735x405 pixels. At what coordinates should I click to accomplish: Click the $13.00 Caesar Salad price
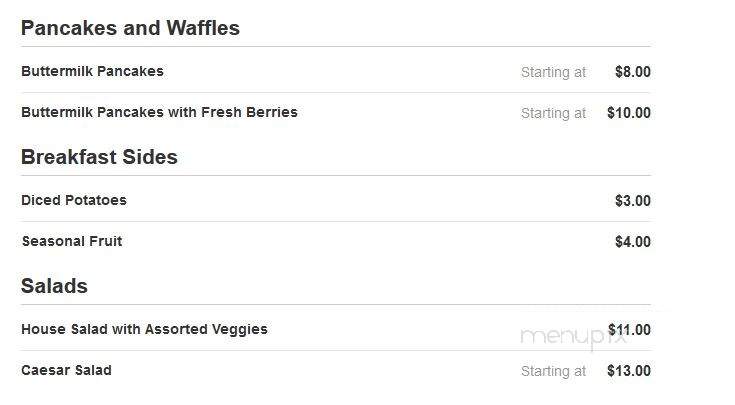pyautogui.click(x=629, y=371)
